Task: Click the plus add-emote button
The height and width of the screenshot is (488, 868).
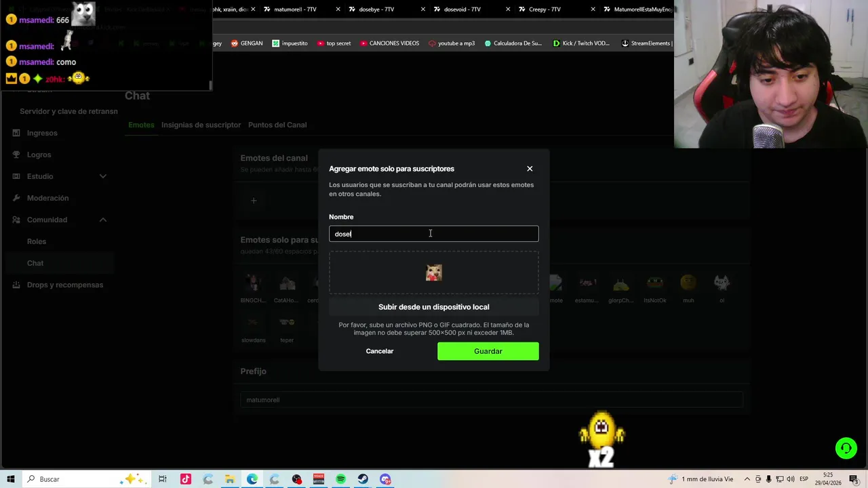Action: click(x=254, y=201)
